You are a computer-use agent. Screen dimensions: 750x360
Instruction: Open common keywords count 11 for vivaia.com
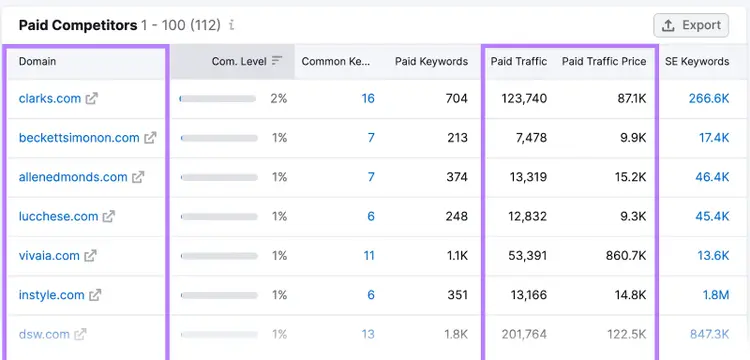coord(369,255)
